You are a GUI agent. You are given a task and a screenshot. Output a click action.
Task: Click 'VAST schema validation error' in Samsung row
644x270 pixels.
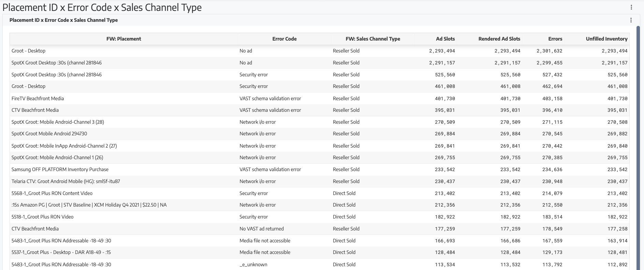[270, 169]
